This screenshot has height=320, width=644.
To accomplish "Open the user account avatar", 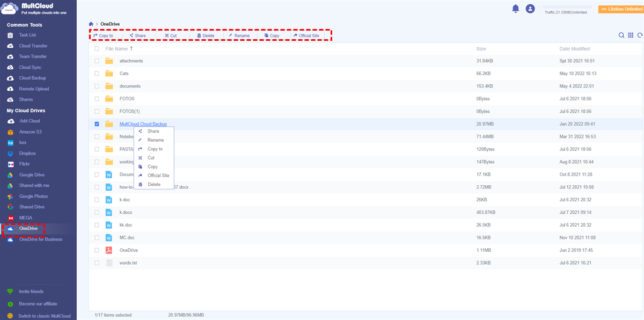I will point(530,8).
